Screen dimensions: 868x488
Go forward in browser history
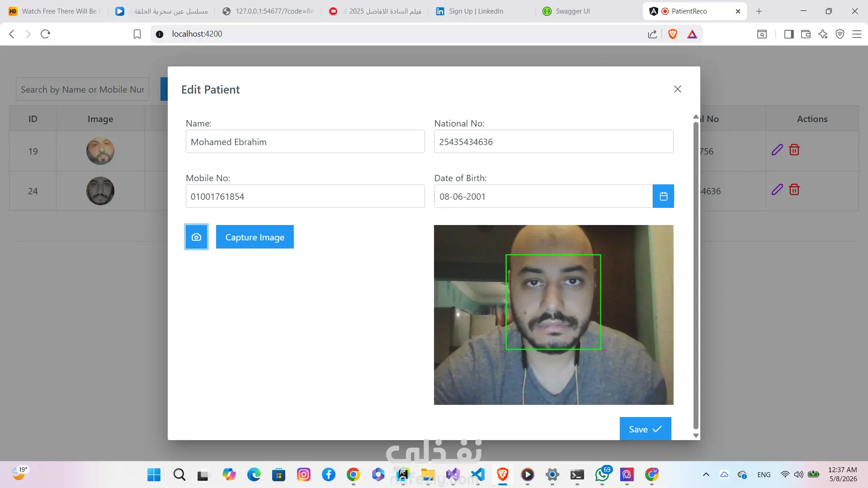[28, 34]
